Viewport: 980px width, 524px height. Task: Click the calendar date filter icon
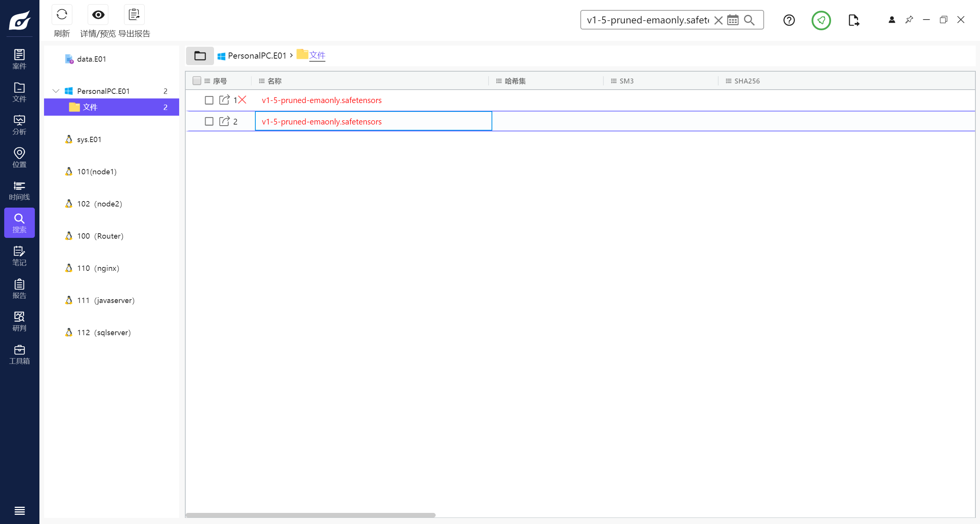coord(733,20)
